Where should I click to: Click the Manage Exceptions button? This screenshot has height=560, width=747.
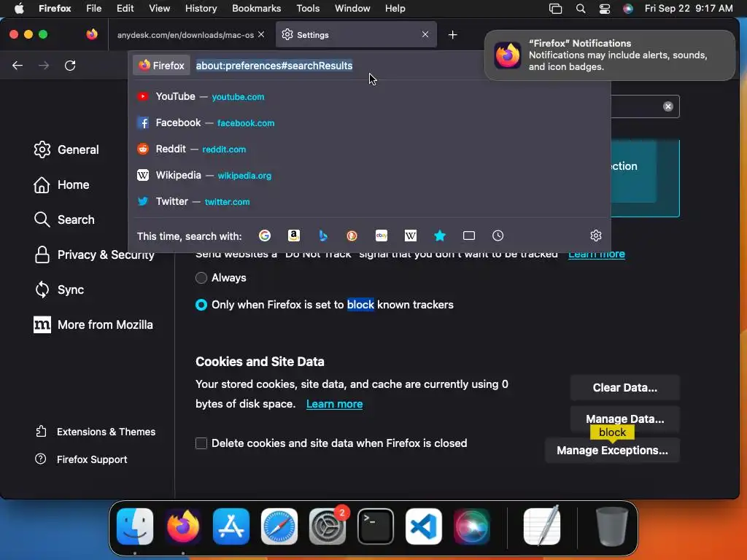tap(612, 450)
